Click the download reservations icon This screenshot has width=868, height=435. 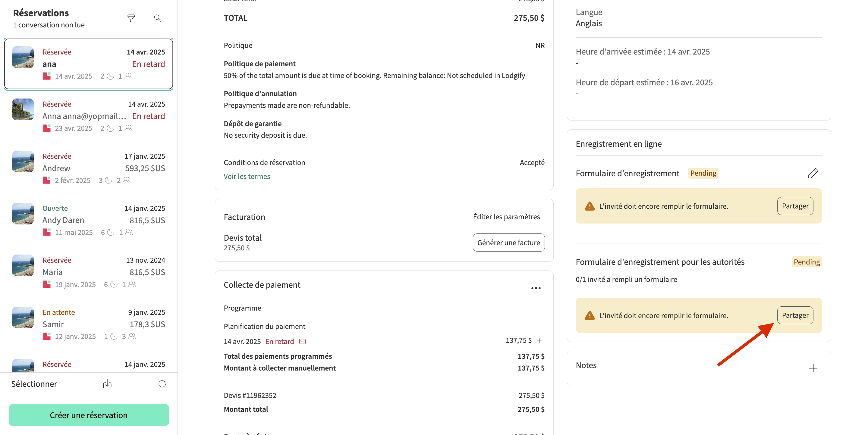[107, 384]
